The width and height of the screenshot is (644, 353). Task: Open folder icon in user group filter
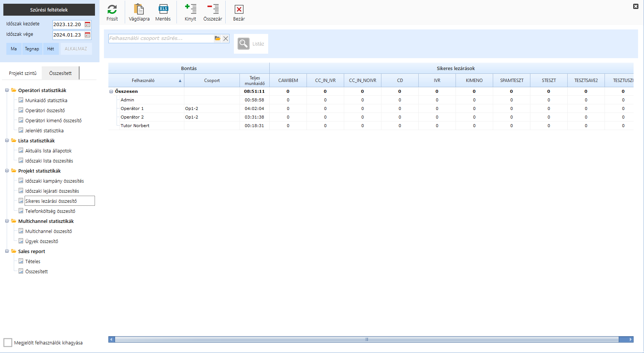[x=218, y=38]
